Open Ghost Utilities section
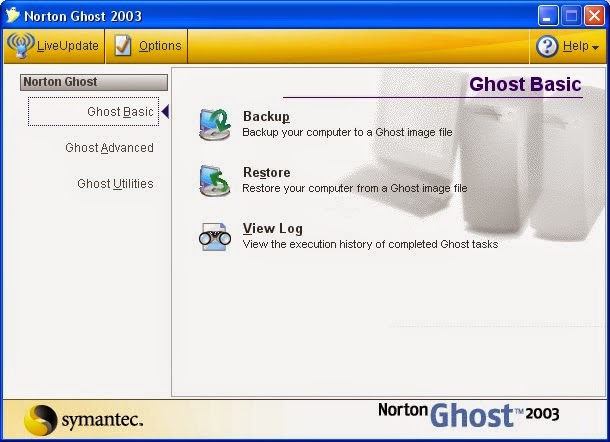 (x=115, y=184)
